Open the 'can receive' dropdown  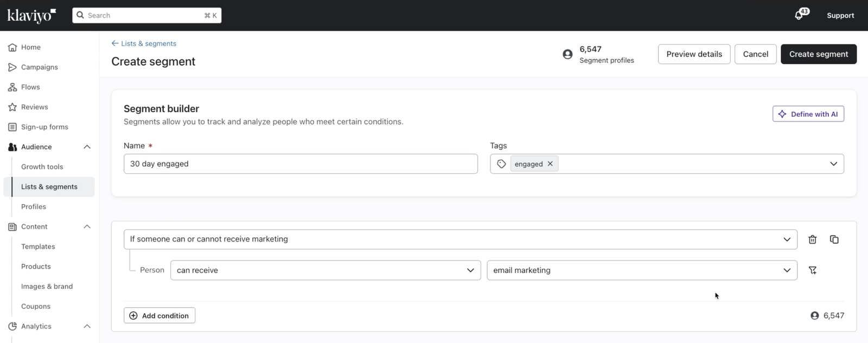coord(325,270)
